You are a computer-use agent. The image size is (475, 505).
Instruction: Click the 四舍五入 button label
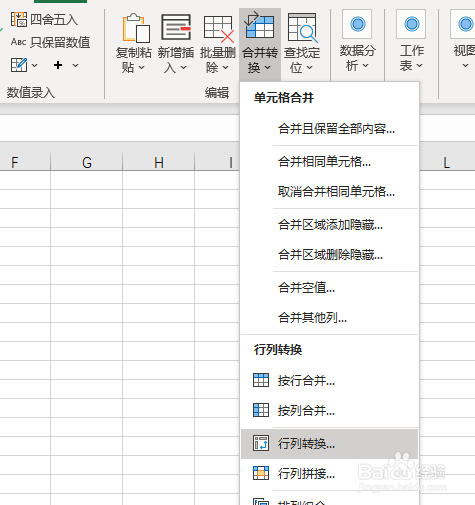54,20
